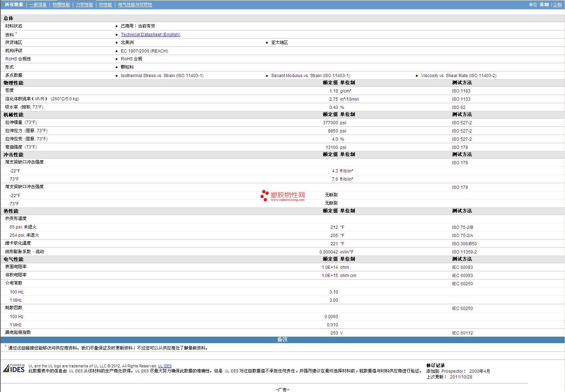Click the 备注 blue header bar
Screen dimensions: 565x392
282,340
